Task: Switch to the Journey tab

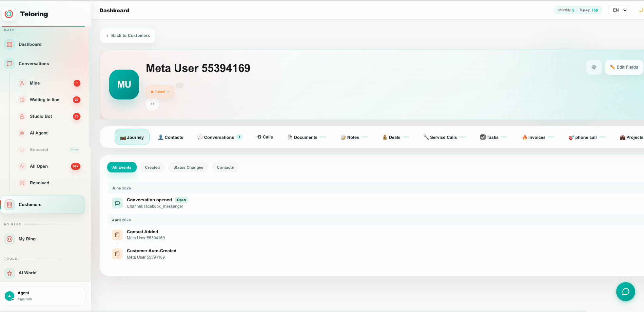Action: pyautogui.click(x=132, y=137)
